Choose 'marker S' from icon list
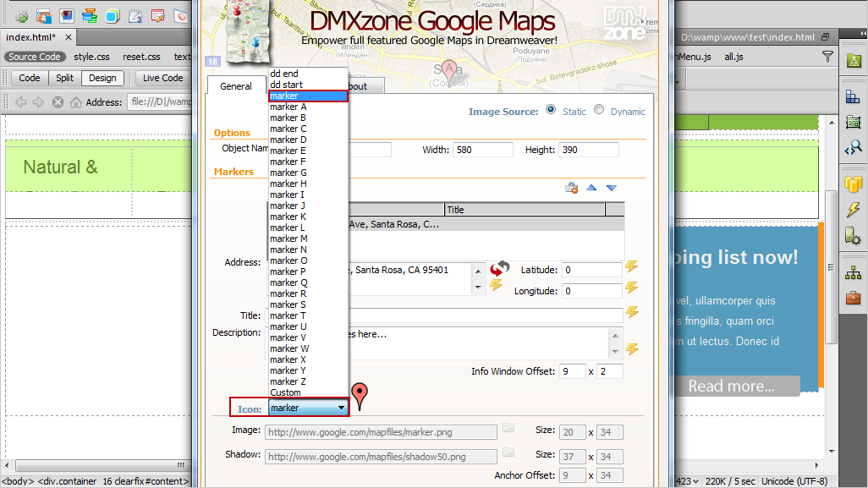This screenshot has width=868, height=488. click(x=308, y=304)
